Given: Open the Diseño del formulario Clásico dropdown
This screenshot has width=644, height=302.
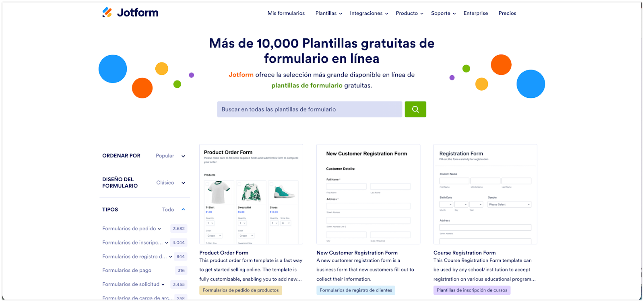Looking at the screenshot, I should pos(171,183).
